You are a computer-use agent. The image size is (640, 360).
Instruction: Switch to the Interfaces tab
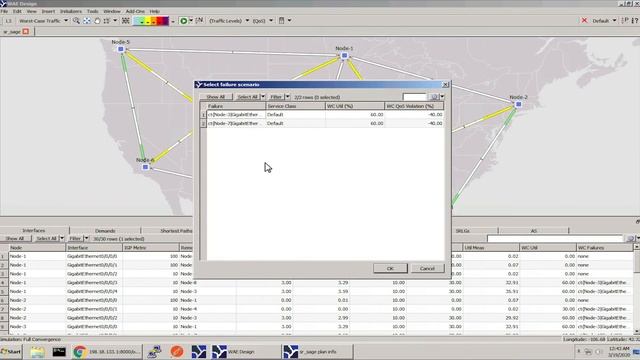34,231
